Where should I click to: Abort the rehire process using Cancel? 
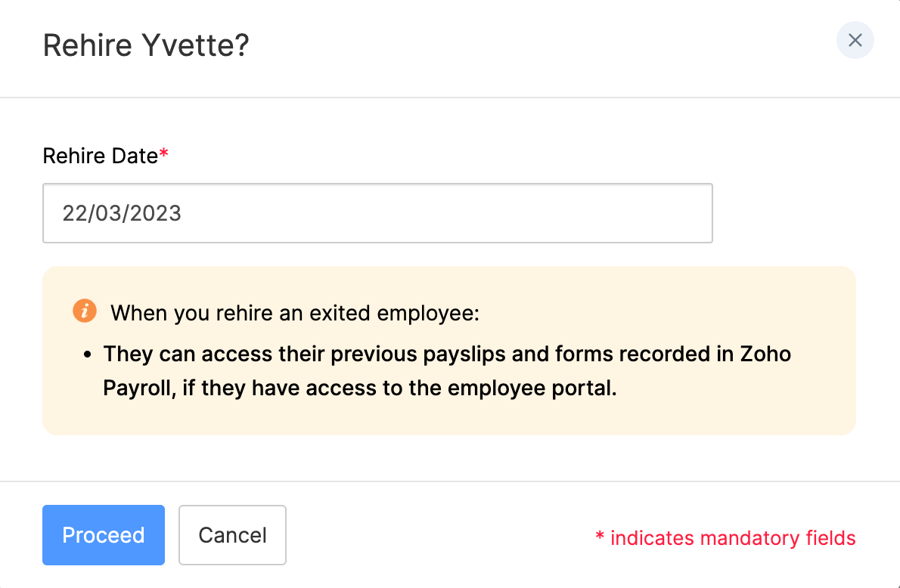231,535
